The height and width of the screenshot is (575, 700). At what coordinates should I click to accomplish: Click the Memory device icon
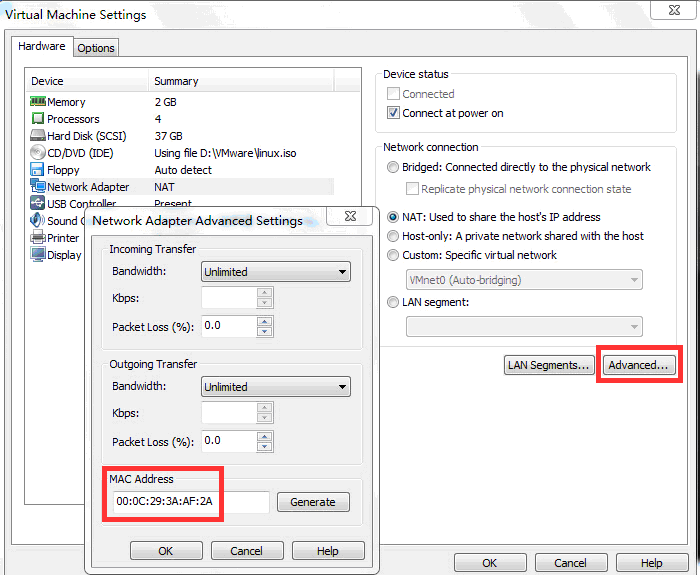38,102
